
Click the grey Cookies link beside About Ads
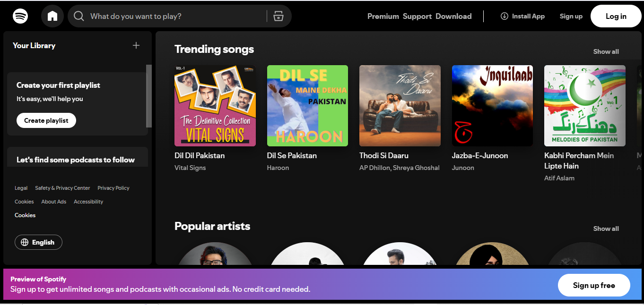click(x=24, y=202)
